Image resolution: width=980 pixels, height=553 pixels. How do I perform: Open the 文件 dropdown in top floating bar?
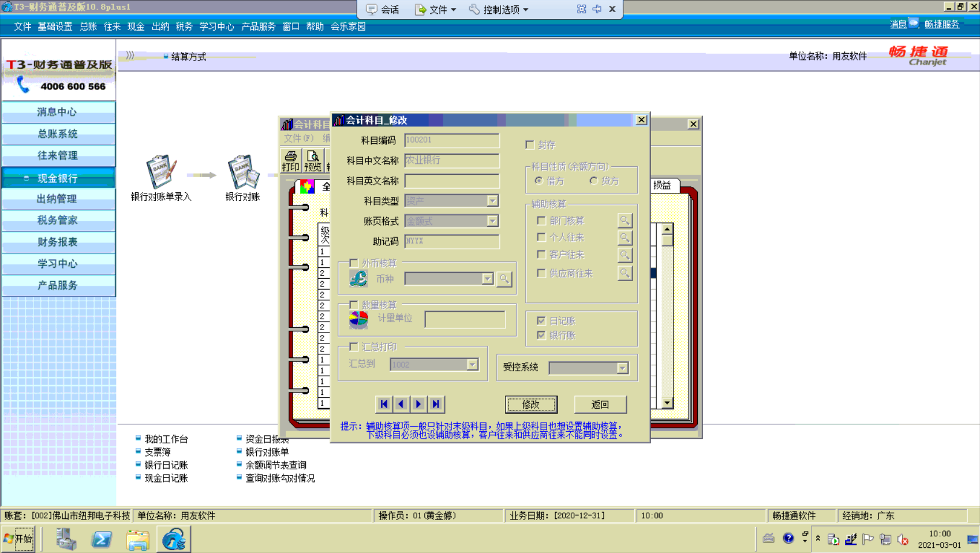pyautogui.click(x=436, y=9)
